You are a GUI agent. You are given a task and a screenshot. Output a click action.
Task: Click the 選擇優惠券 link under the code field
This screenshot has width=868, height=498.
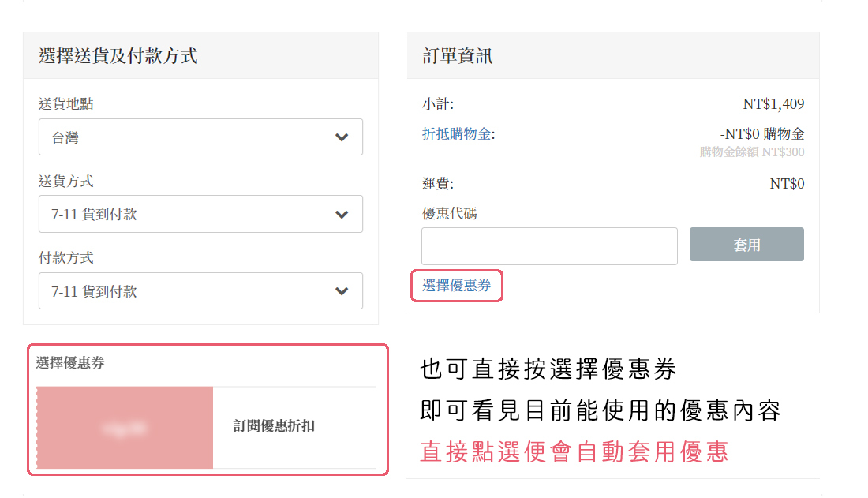click(x=457, y=286)
